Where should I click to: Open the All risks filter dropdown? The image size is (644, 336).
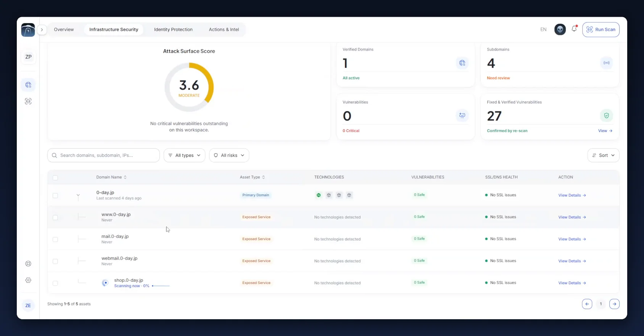(229, 155)
